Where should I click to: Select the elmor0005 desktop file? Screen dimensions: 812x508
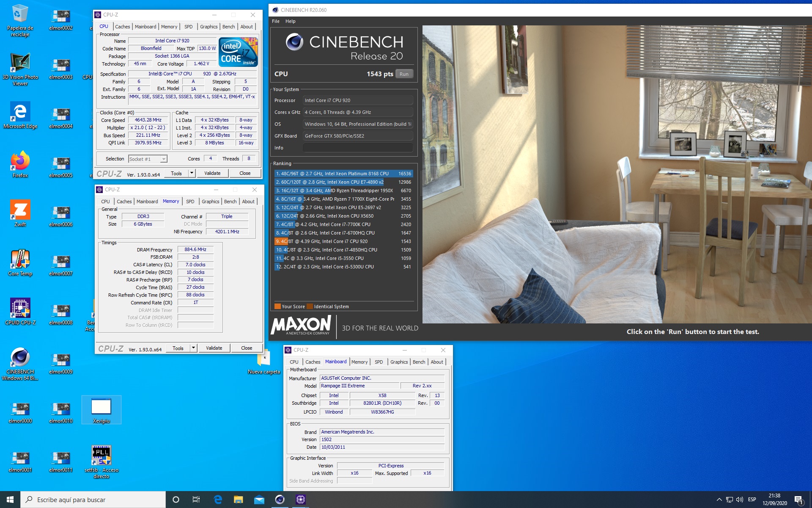pos(61,168)
